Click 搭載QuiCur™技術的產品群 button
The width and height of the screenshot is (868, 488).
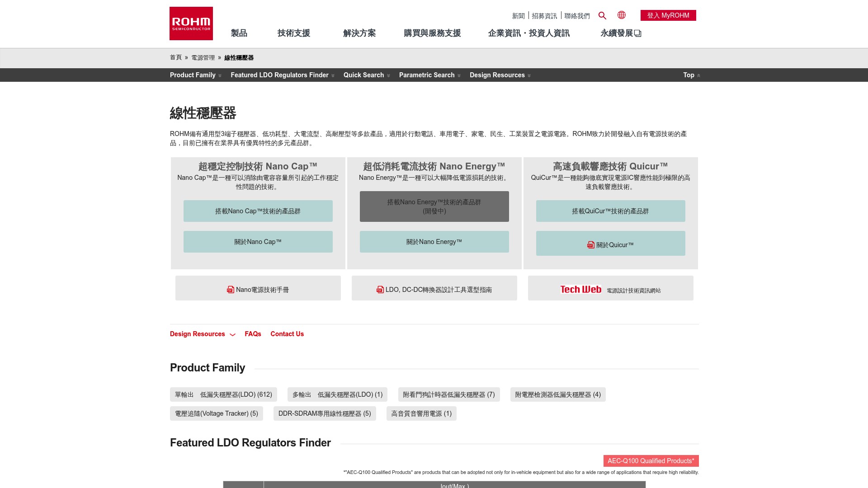pyautogui.click(x=611, y=211)
